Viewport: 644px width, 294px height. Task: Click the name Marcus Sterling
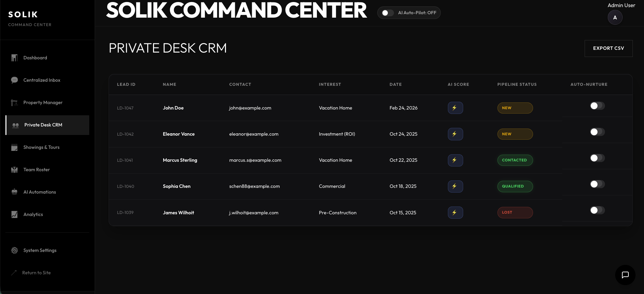pyautogui.click(x=180, y=160)
